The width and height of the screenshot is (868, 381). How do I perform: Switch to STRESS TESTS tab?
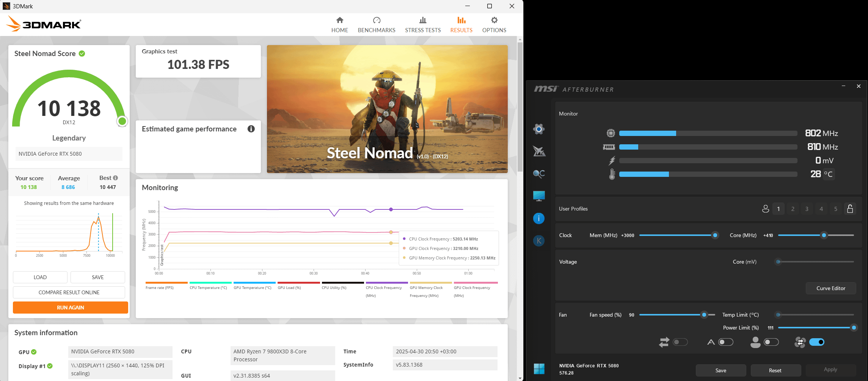[x=423, y=25]
